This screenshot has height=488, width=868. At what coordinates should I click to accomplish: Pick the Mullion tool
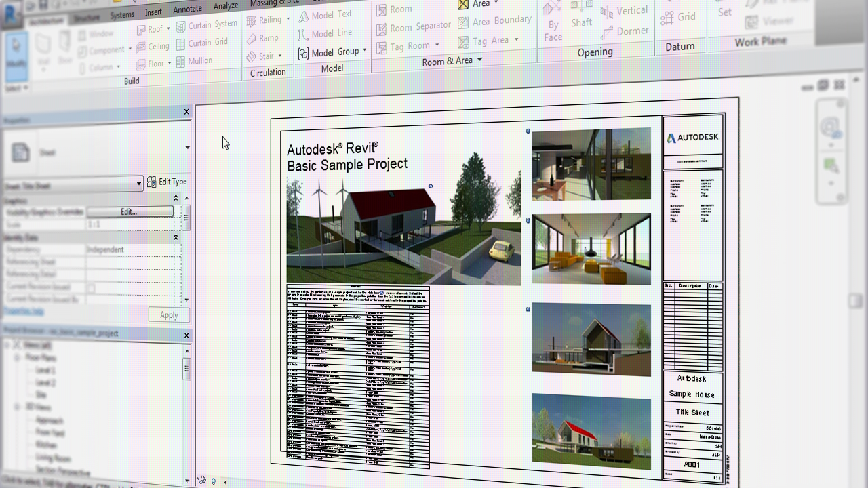coord(194,61)
